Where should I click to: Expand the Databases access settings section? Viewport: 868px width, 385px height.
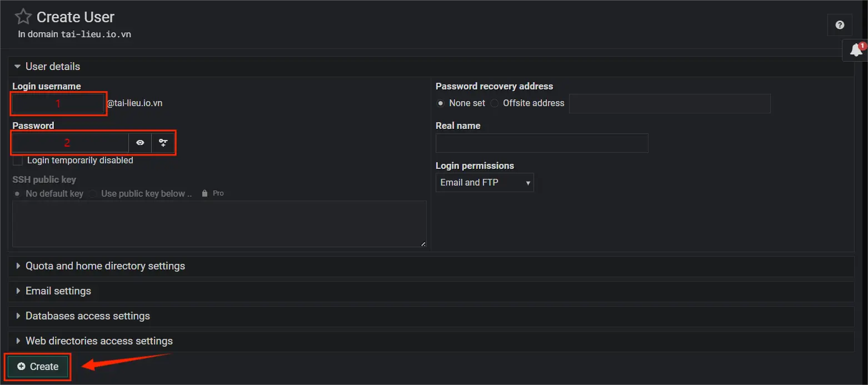coord(87,316)
